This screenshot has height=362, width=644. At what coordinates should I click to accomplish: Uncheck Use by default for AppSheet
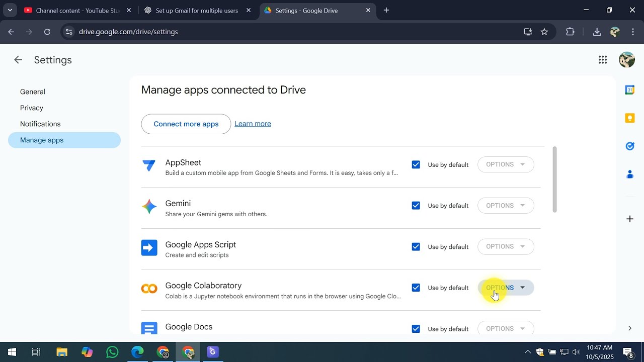point(416,164)
